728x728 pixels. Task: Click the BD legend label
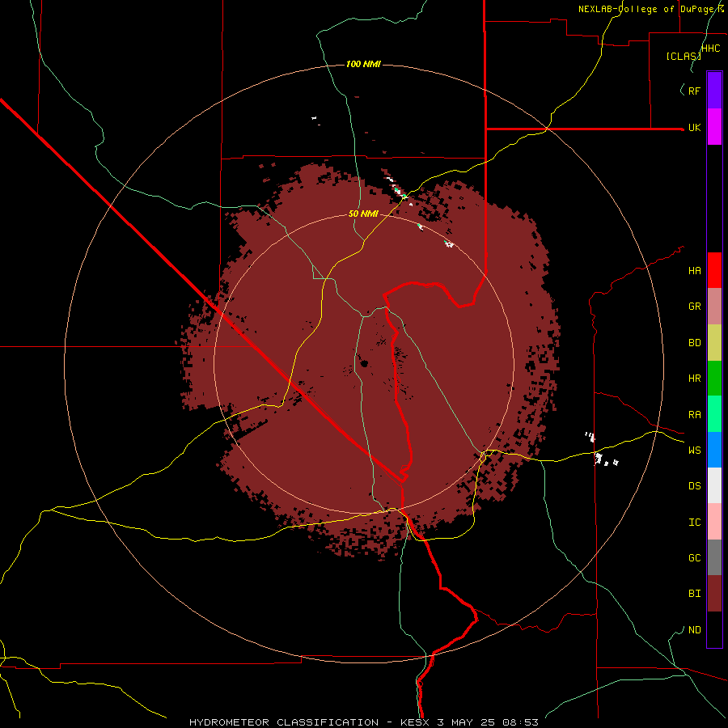click(x=694, y=343)
